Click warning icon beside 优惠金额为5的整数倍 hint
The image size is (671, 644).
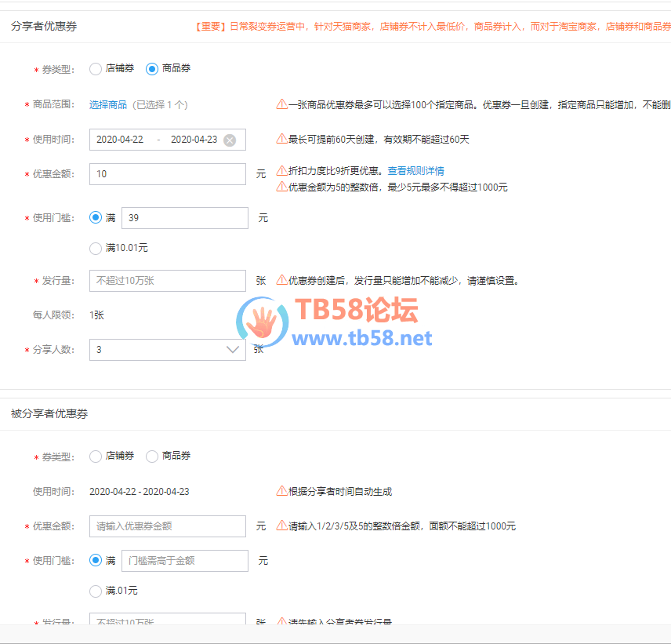[281, 187]
